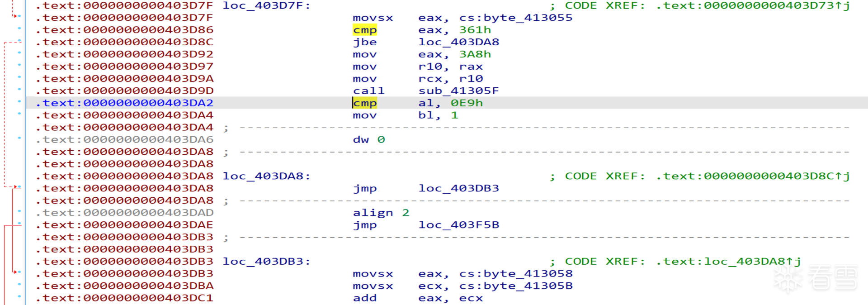This screenshot has height=305, width=868.
Task: Follow jmp target loc_403F5B
Action: 459,225
